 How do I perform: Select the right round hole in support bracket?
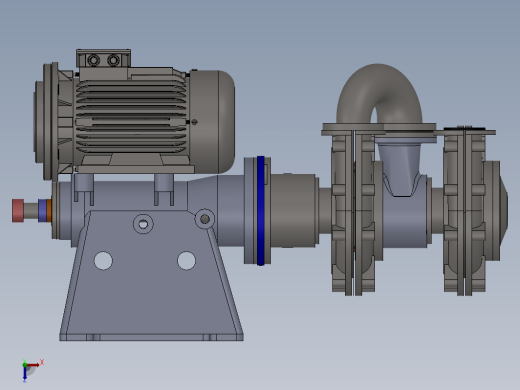[186, 261]
